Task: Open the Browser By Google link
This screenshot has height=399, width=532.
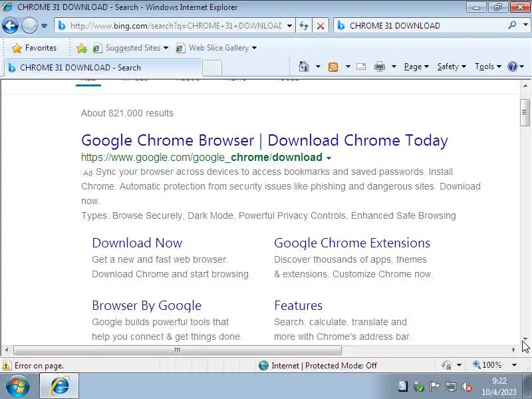Action: (146, 306)
